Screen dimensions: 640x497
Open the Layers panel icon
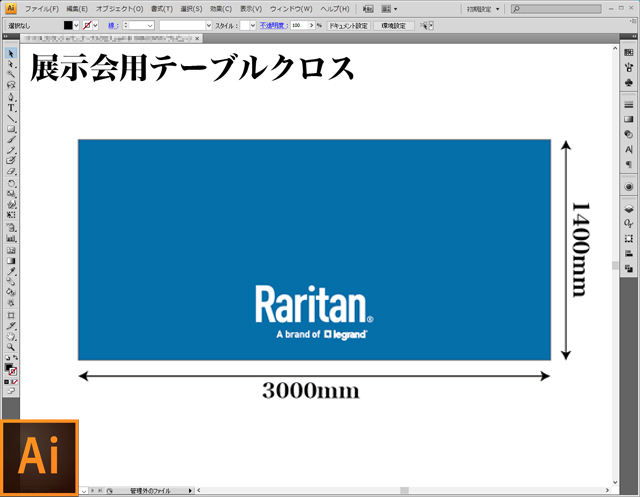coord(629,209)
